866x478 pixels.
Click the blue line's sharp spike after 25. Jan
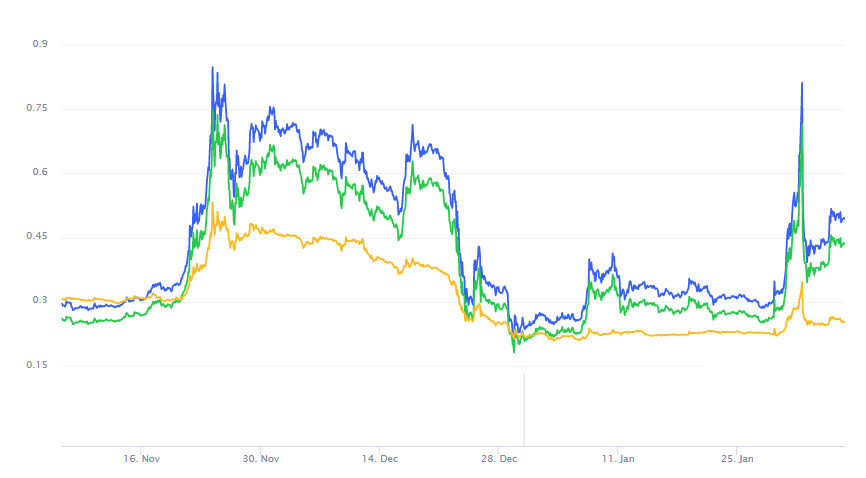tap(802, 84)
